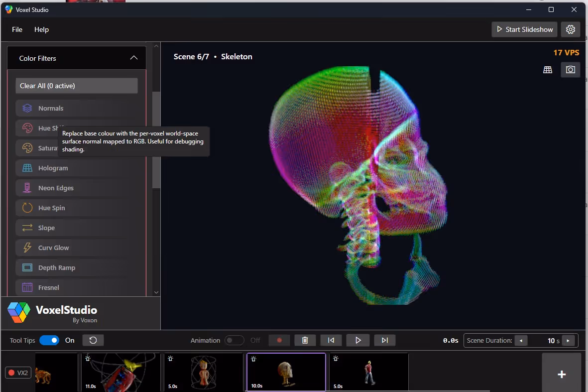588x392 pixels.
Task: Open the Help menu
Action: (42, 29)
